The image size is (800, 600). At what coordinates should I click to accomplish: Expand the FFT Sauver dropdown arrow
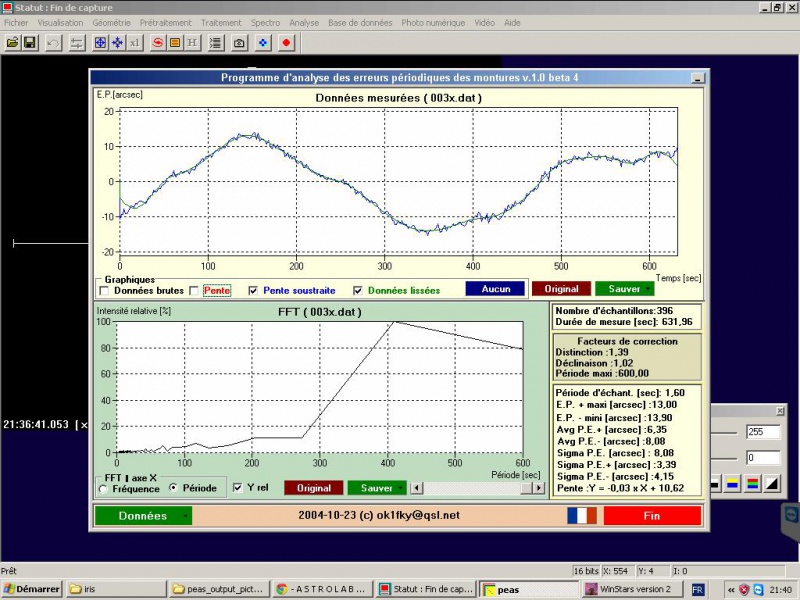401,488
